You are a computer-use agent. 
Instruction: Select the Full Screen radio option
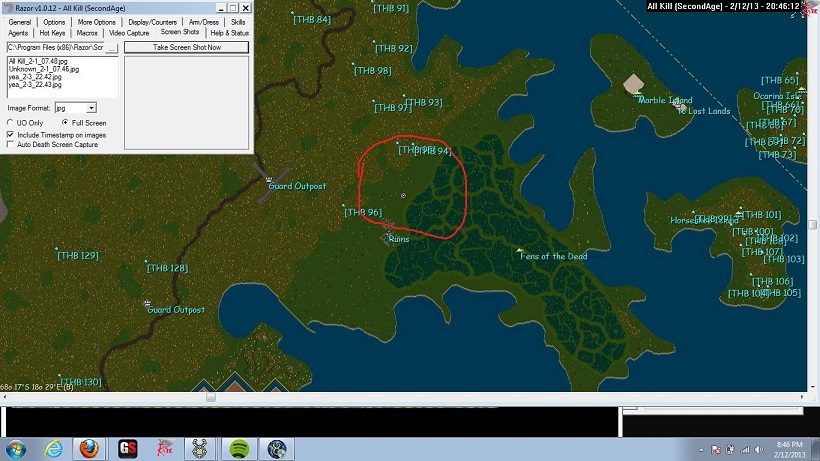point(66,122)
